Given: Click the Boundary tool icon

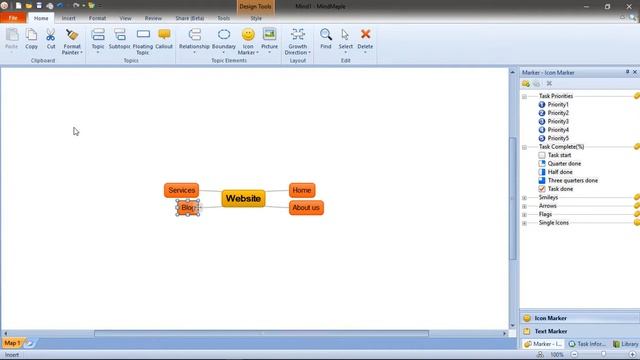Looking at the screenshot, I should click(x=224, y=35).
